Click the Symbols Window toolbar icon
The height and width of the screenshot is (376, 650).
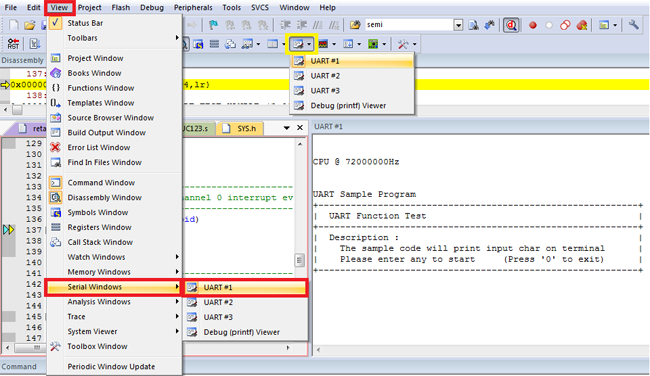point(198,44)
